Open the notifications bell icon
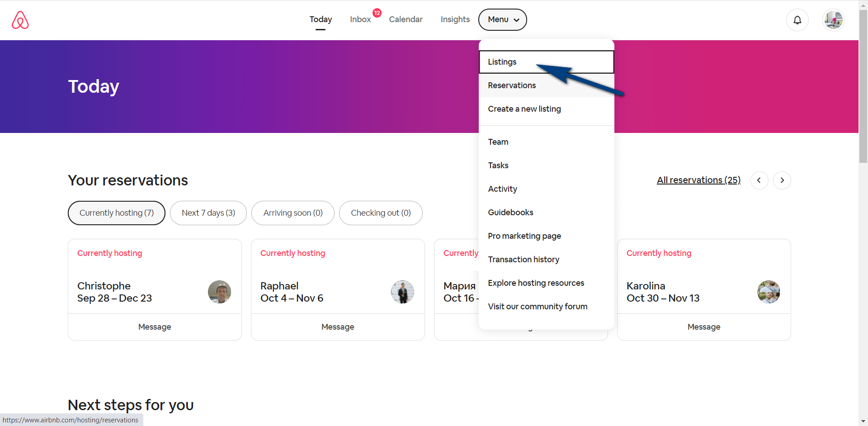Image resolution: width=868 pixels, height=426 pixels. tap(797, 20)
